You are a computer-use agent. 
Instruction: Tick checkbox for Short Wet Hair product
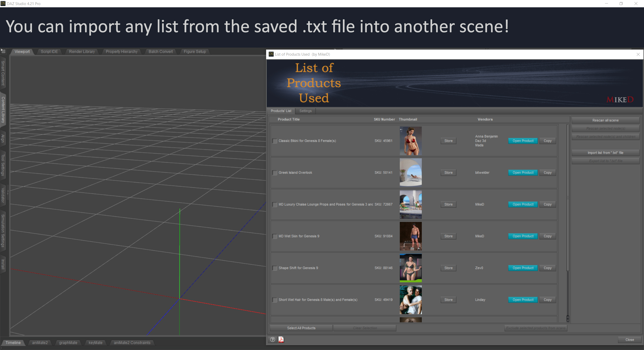pos(275,300)
